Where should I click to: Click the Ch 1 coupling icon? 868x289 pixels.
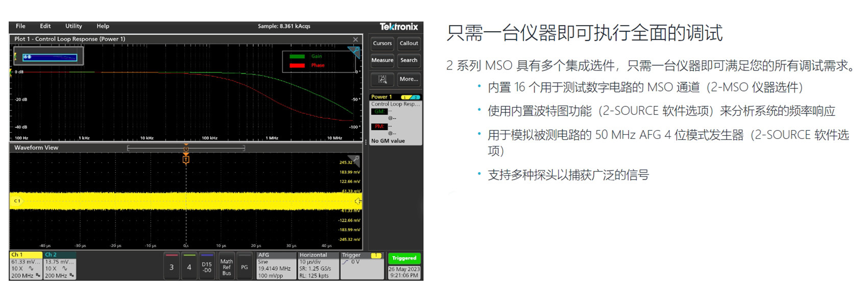pos(31,269)
